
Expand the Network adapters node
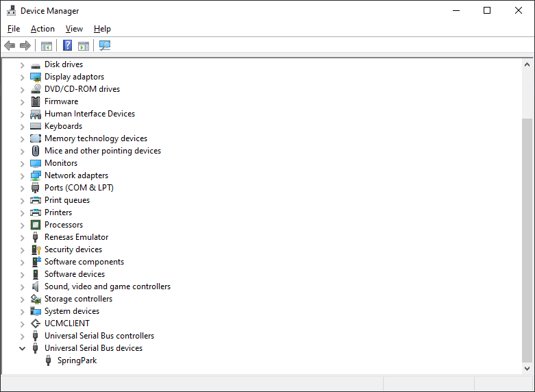tap(22, 176)
